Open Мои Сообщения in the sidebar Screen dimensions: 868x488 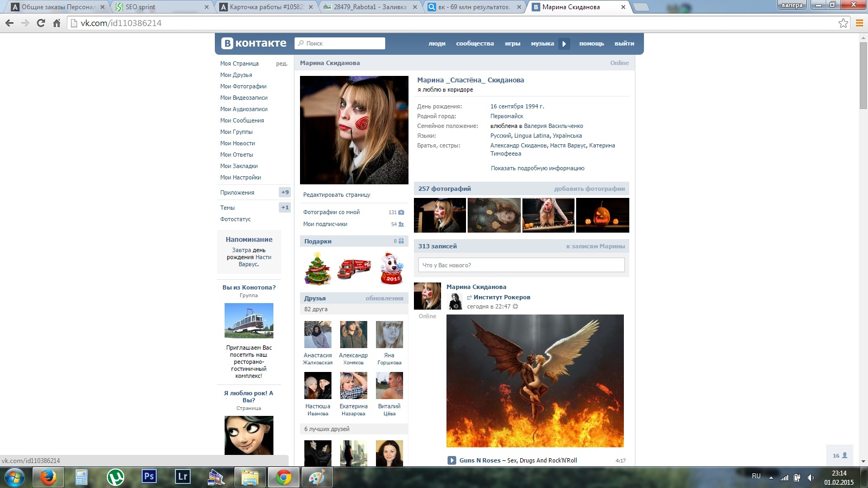click(x=242, y=120)
